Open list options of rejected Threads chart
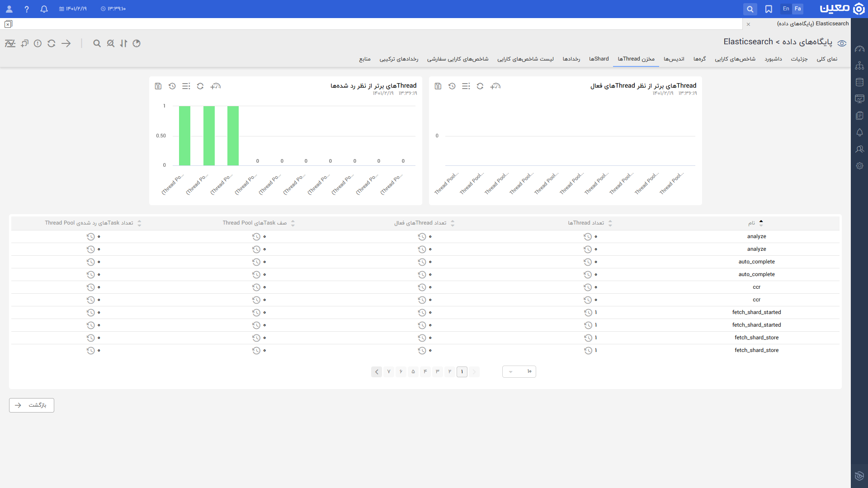This screenshot has width=868, height=488. point(186,86)
